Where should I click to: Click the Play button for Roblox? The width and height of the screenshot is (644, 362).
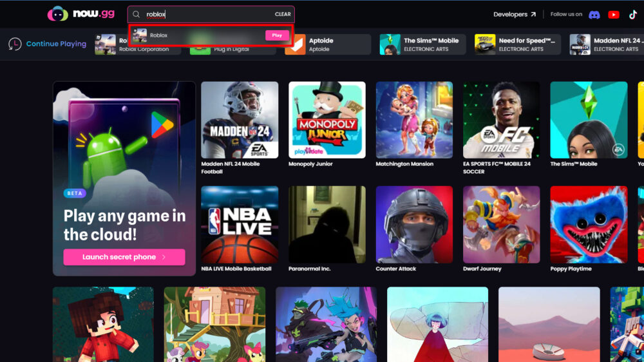[277, 35]
